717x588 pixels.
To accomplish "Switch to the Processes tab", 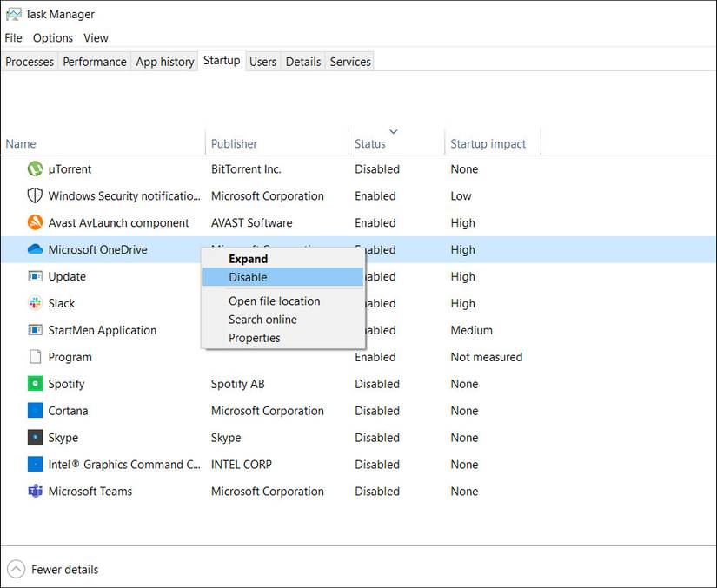I will pos(30,62).
